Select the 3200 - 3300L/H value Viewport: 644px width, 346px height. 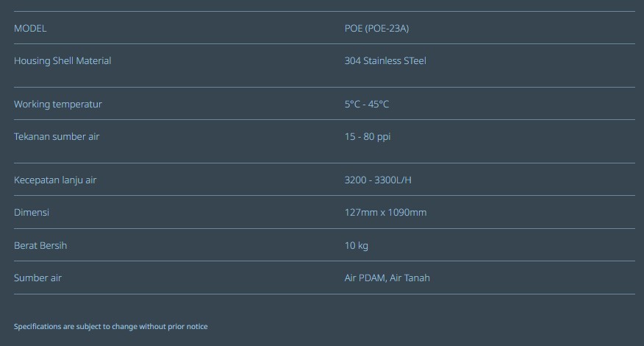[378, 180]
